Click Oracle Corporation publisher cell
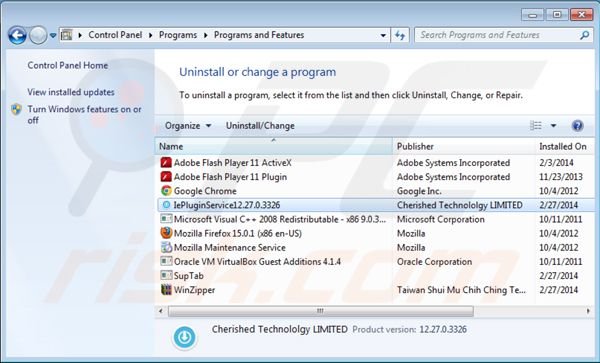This screenshot has width=600, height=363. tap(434, 262)
